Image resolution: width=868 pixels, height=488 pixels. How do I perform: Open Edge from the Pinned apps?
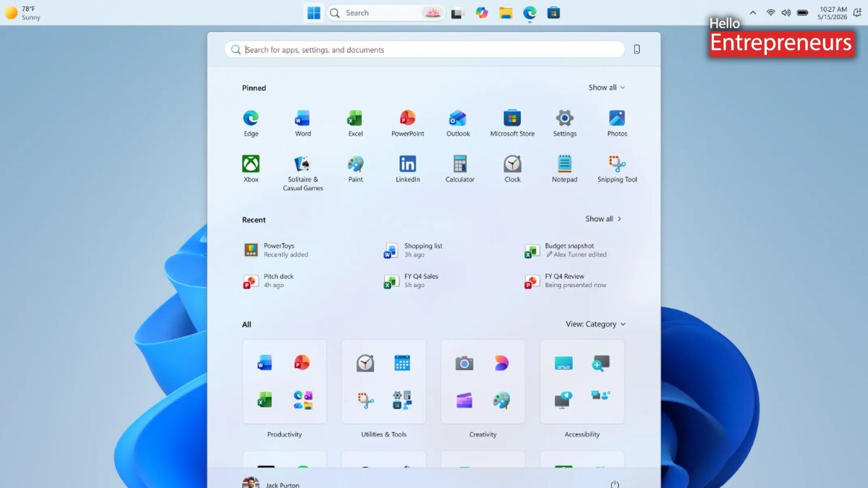pyautogui.click(x=251, y=123)
